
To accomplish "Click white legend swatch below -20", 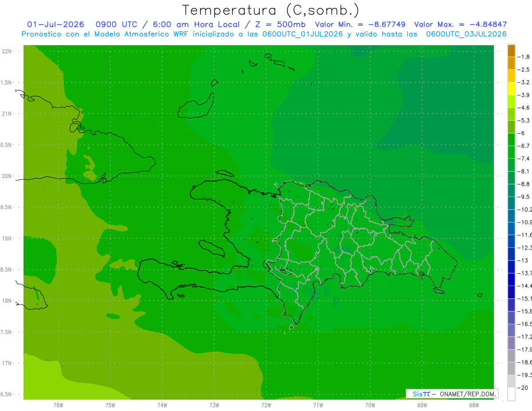I will click(x=511, y=394).
